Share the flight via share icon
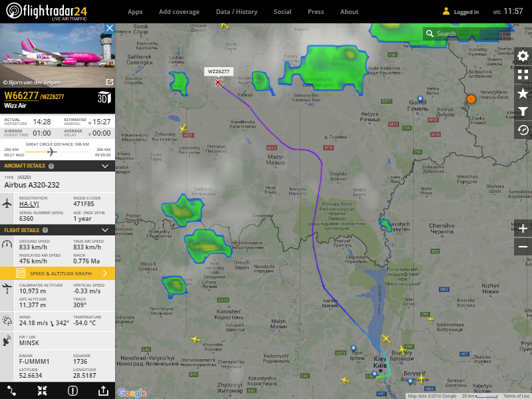Viewport: 532px width, 399px height. tap(103, 391)
